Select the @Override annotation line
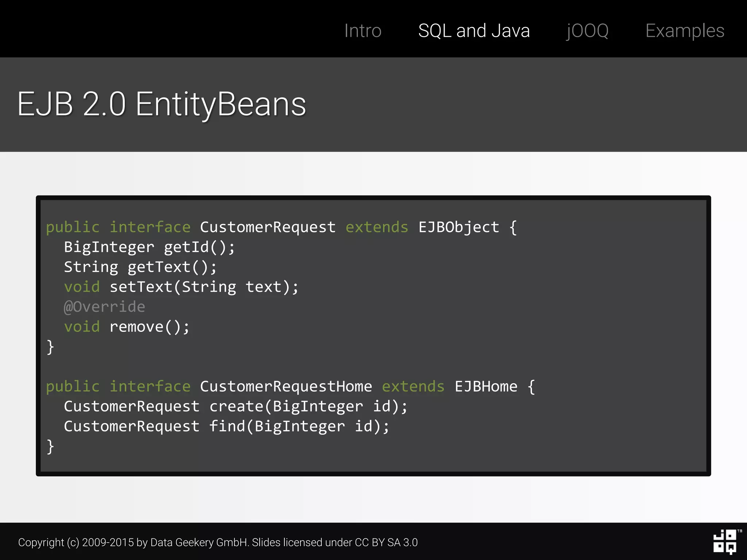747x560 pixels. pos(104,307)
